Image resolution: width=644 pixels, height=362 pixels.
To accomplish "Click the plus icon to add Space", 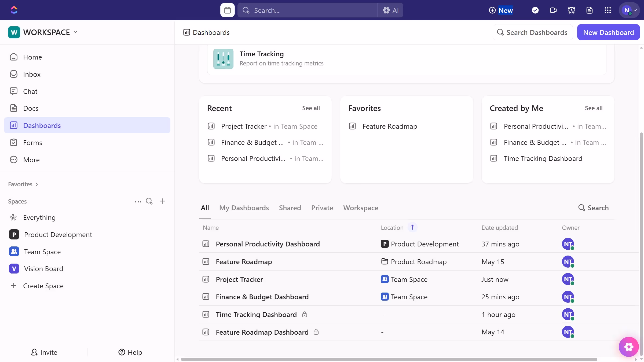I will coord(162,201).
